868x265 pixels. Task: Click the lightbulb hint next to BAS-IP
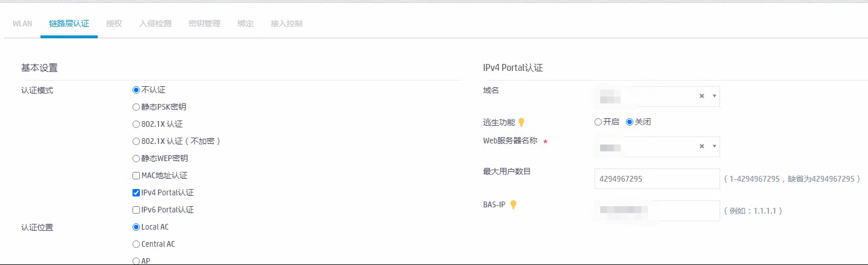[513, 204]
